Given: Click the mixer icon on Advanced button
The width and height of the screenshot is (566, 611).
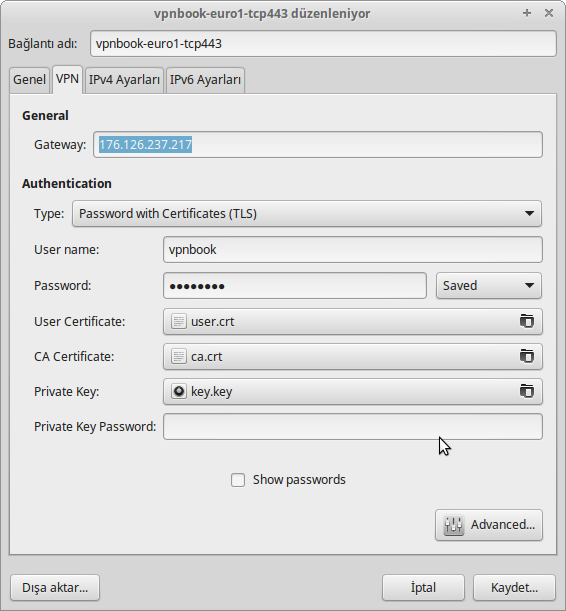Looking at the screenshot, I should pos(453,525).
